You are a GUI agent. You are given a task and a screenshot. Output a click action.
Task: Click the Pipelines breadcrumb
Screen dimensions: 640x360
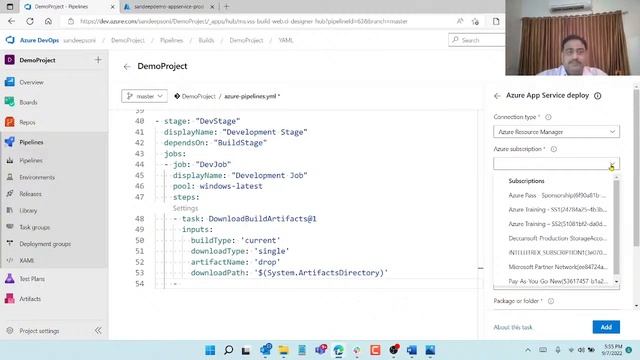[x=171, y=40]
